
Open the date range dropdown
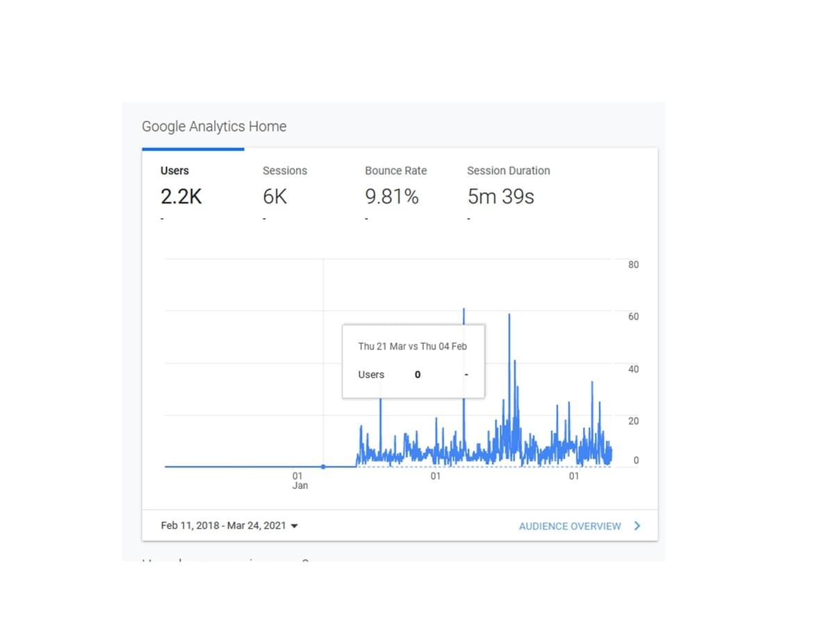tap(229, 526)
